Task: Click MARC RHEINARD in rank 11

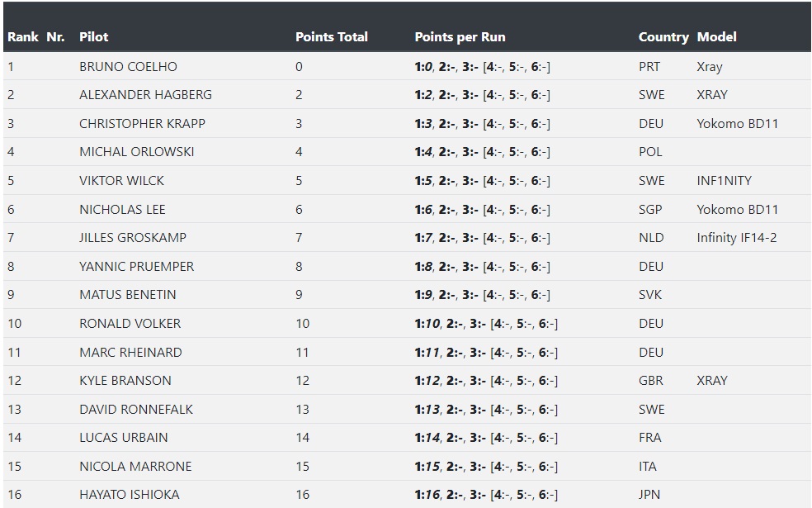Action: point(130,353)
